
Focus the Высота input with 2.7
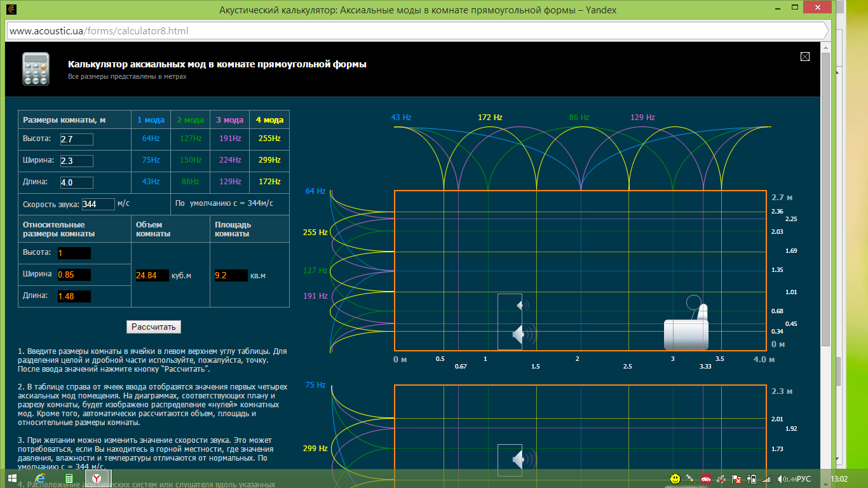pos(77,139)
